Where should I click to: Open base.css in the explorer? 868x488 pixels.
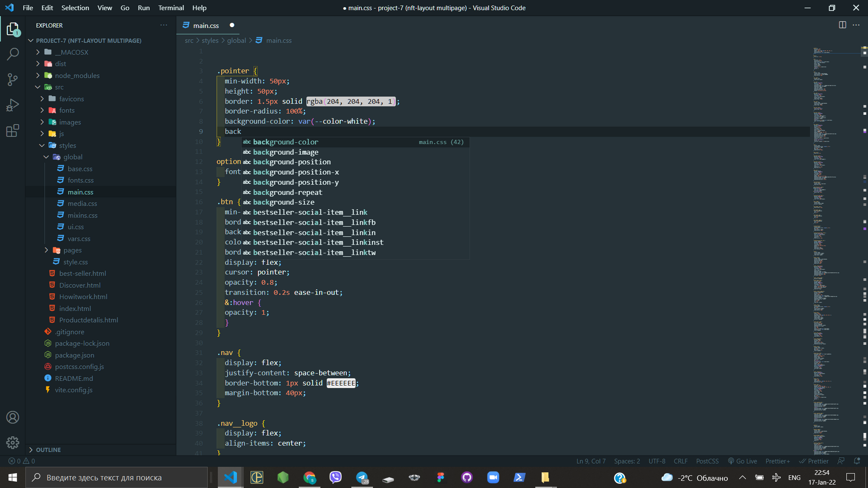pyautogui.click(x=80, y=169)
